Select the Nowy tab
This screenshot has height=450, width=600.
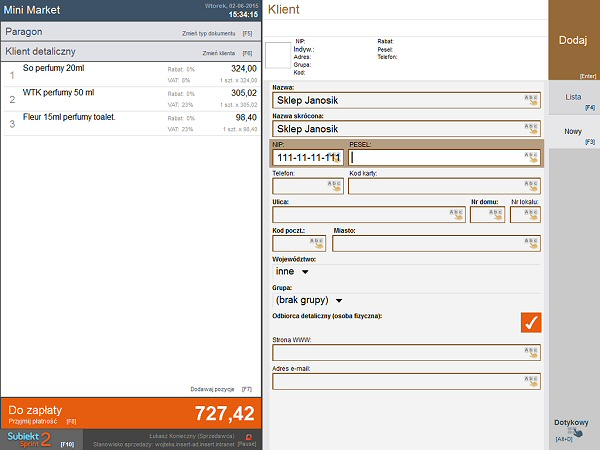[x=574, y=132]
